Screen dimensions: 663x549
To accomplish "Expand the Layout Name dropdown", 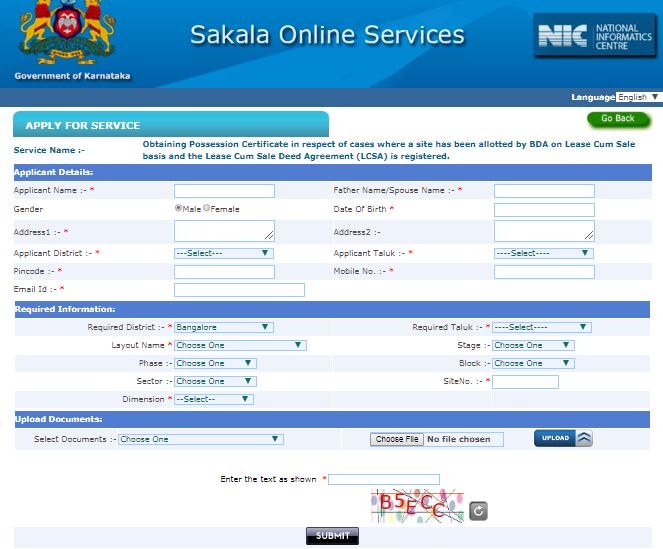I will [240, 346].
